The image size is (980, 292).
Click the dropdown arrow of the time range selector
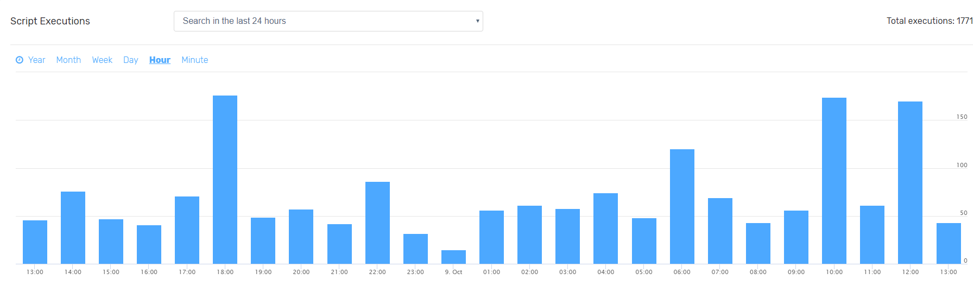[477, 21]
